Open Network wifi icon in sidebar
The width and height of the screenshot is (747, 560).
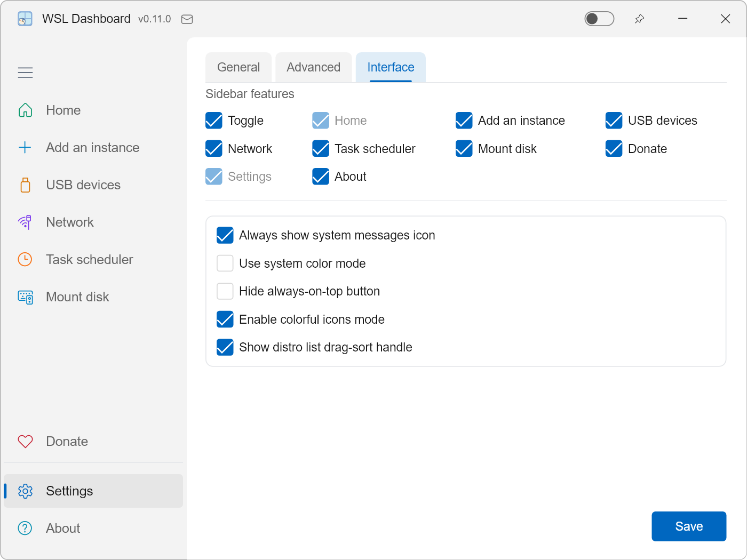click(25, 222)
